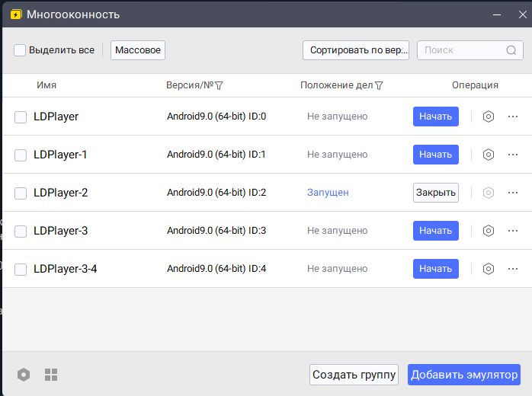Check the LDPlayer-3-4 row checkbox
532x396 pixels.
click(x=21, y=269)
